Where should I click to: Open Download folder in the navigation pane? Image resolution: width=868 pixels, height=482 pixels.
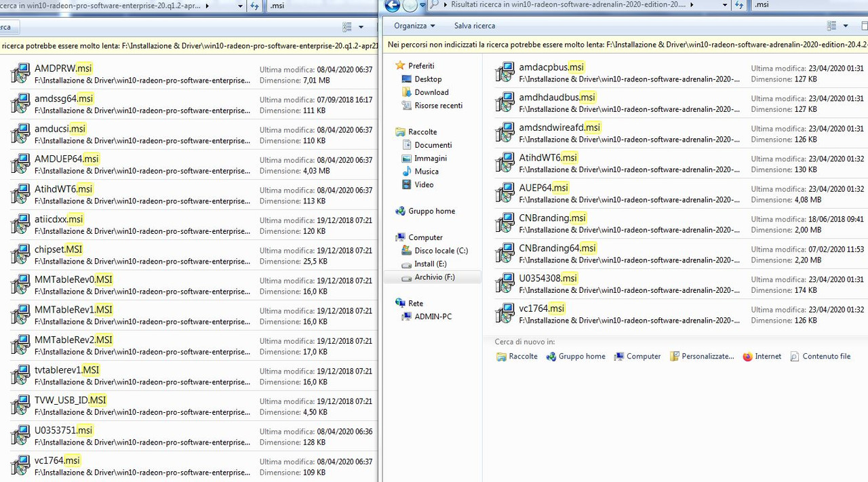click(431, 92)
